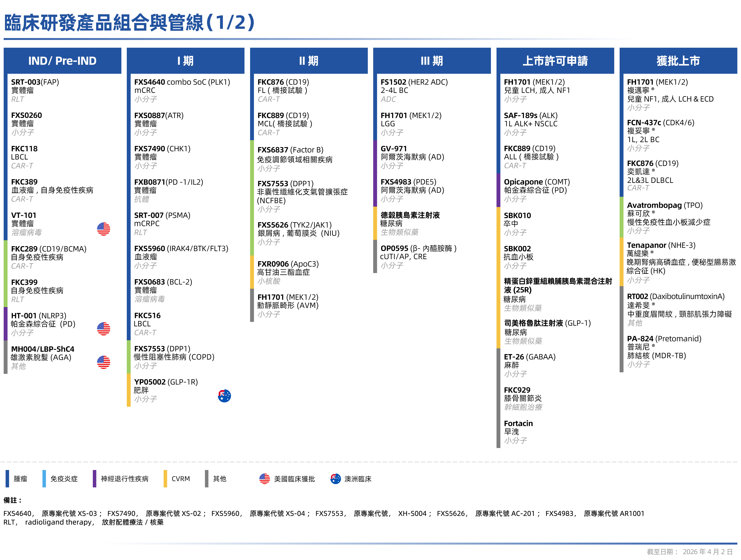
Task: Click the US flag beside HT-001
Action: click(x=103, y=329)
